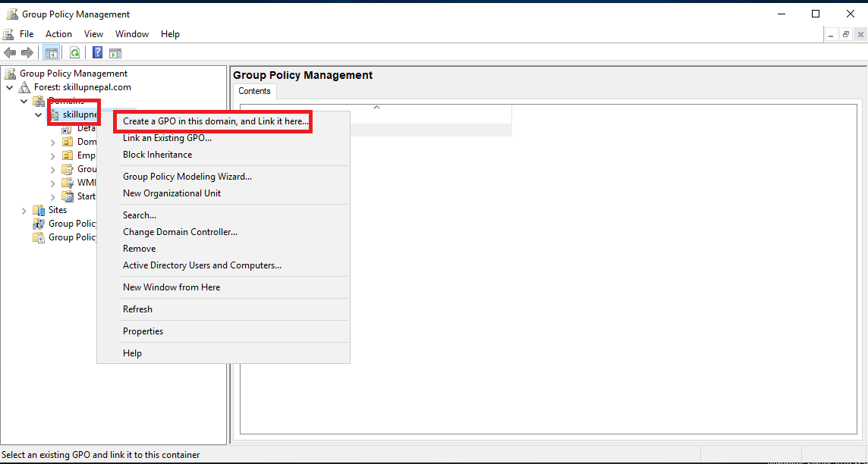The width and height of the screenshot is (868, 464).
Task: Click the Start GPOs folder icon
Action: coord(68,196)
